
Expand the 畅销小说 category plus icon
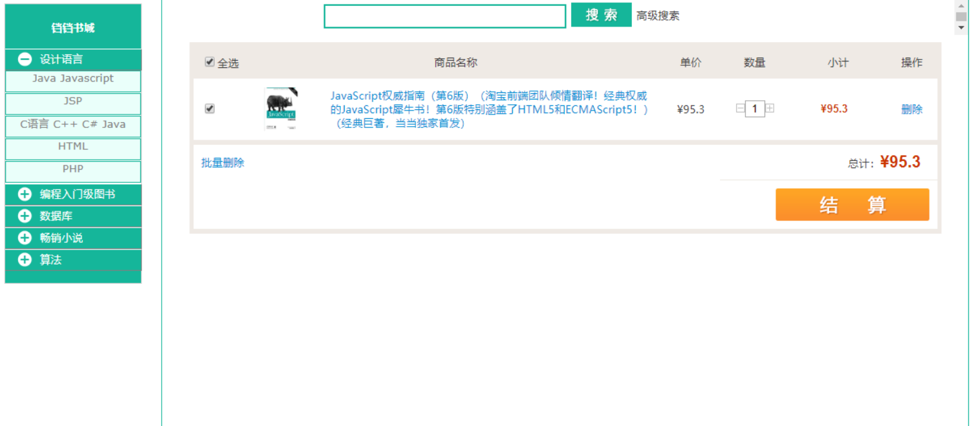tap(25, 238)
